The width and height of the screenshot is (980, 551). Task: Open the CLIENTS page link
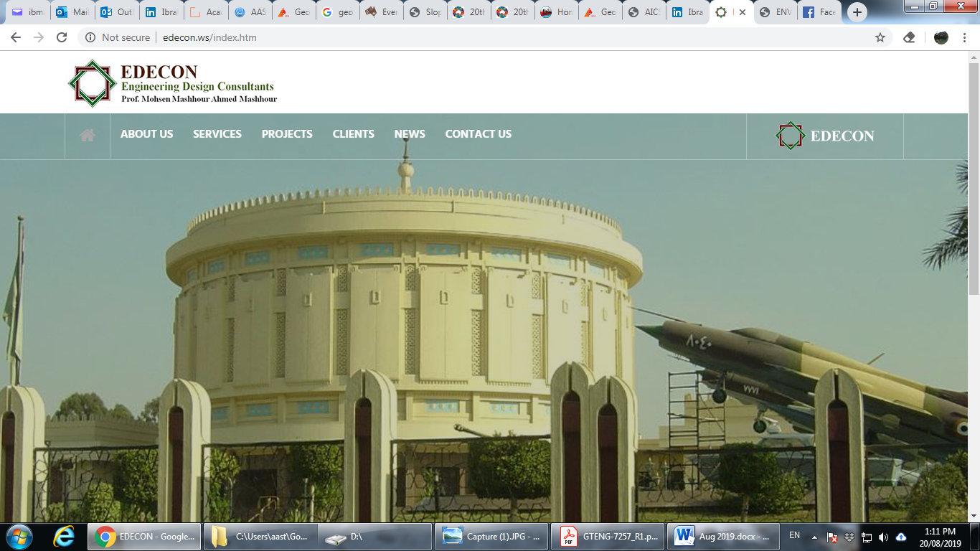353,134
